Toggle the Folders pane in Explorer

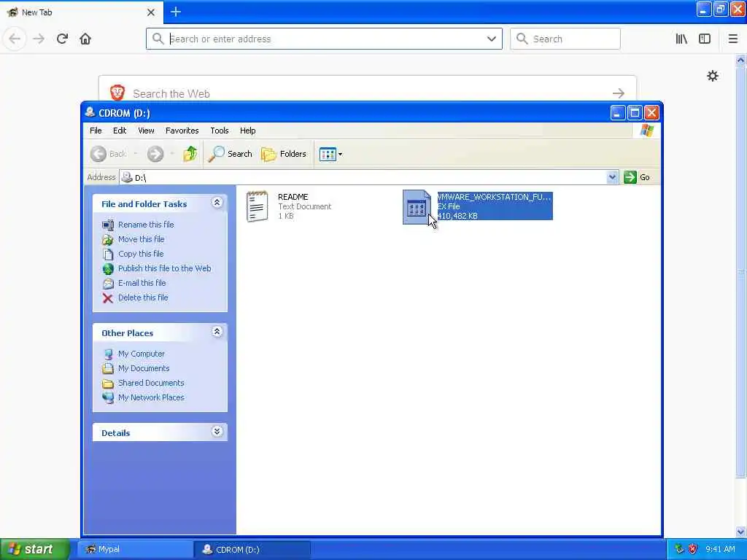(x=284, y=154)
